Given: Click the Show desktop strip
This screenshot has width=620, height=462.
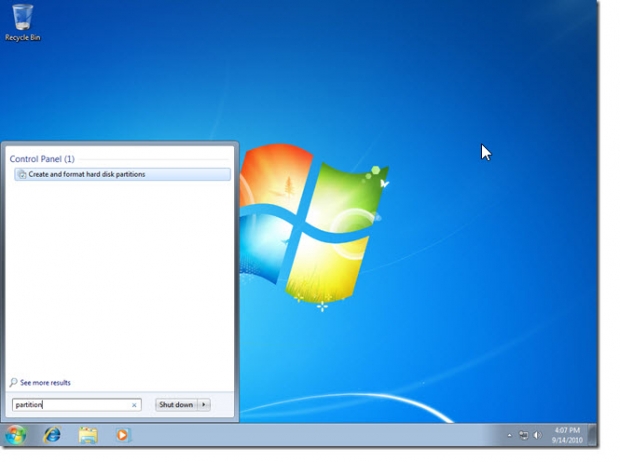Looking at the screenshot, I should click(592, 435).
